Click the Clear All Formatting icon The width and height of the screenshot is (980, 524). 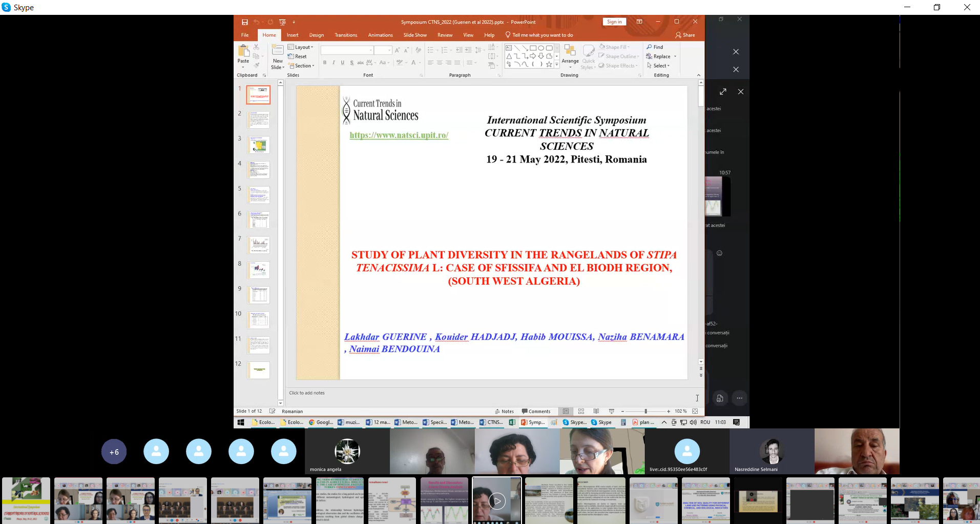pyautogui.click(x=419, y=50)
